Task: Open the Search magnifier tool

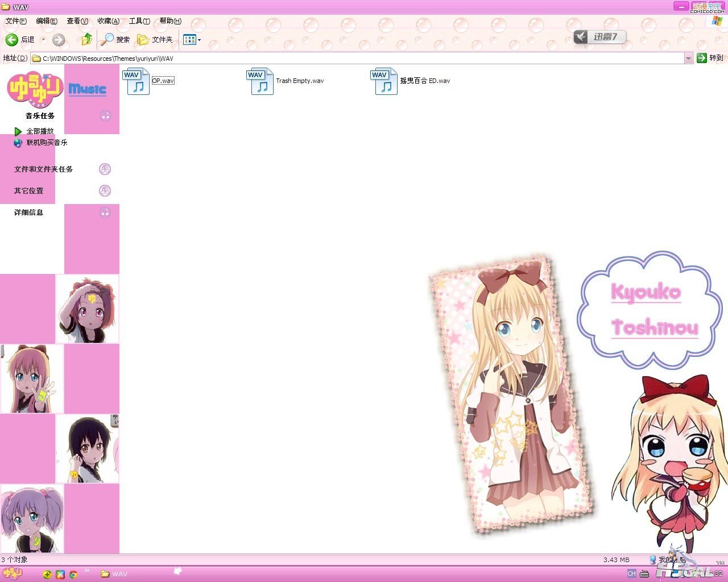Action: coord(107,39)
